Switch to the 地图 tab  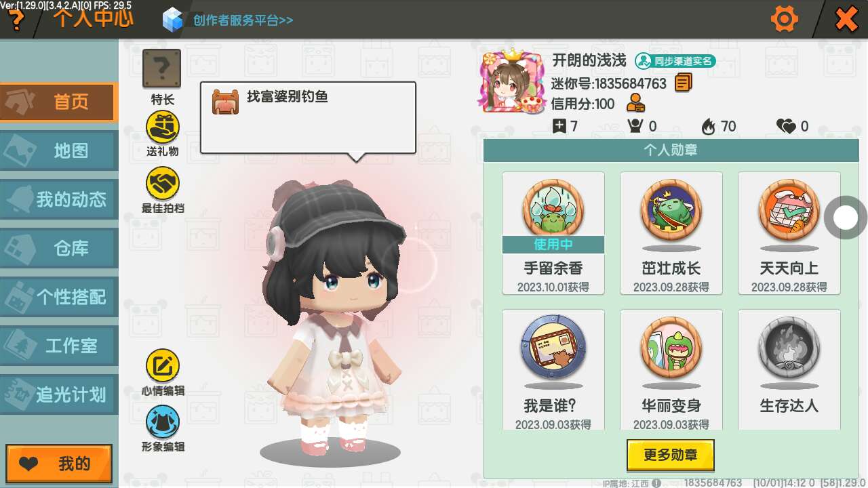(59, 150)
